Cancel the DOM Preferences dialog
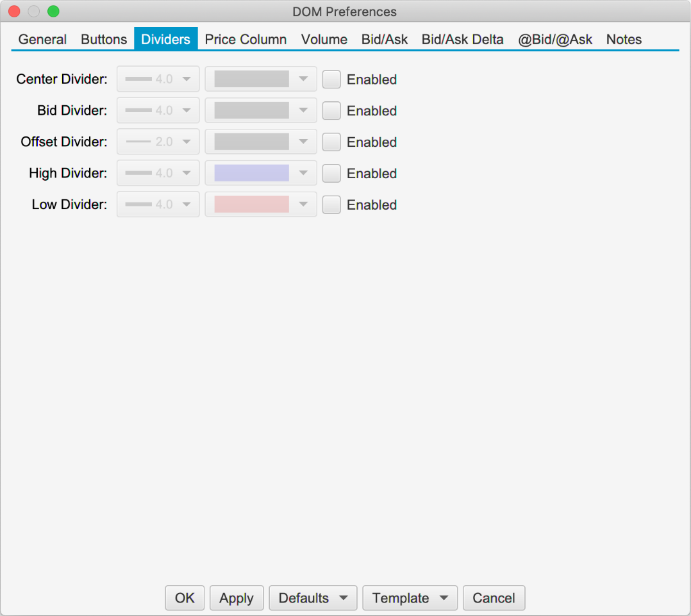This screenshot has height=616, width=691. click(x=494, y=598)
